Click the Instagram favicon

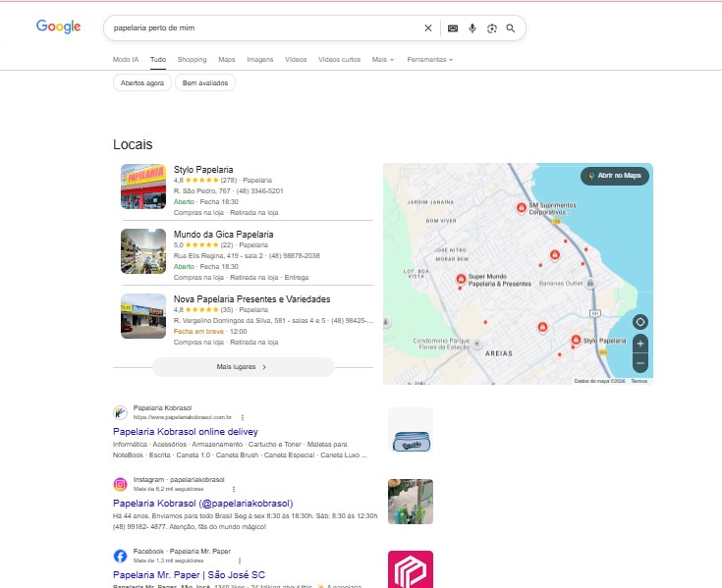click(120, 484)
